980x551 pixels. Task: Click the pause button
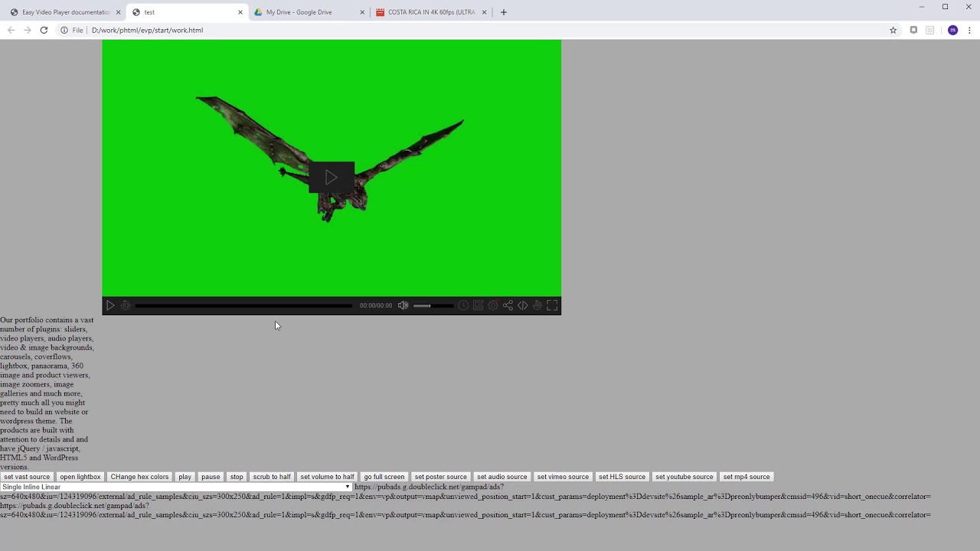(x=211, y=477)
